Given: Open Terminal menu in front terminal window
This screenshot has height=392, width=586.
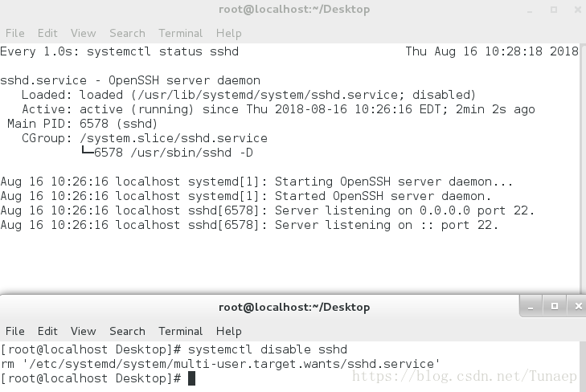Looking at the screenshot, I should click(181, 331).
